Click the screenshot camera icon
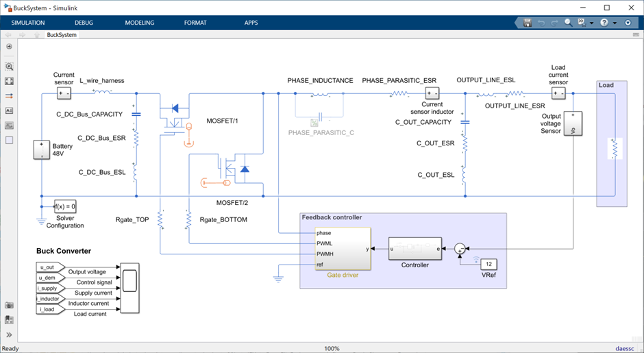 (10, 305)
